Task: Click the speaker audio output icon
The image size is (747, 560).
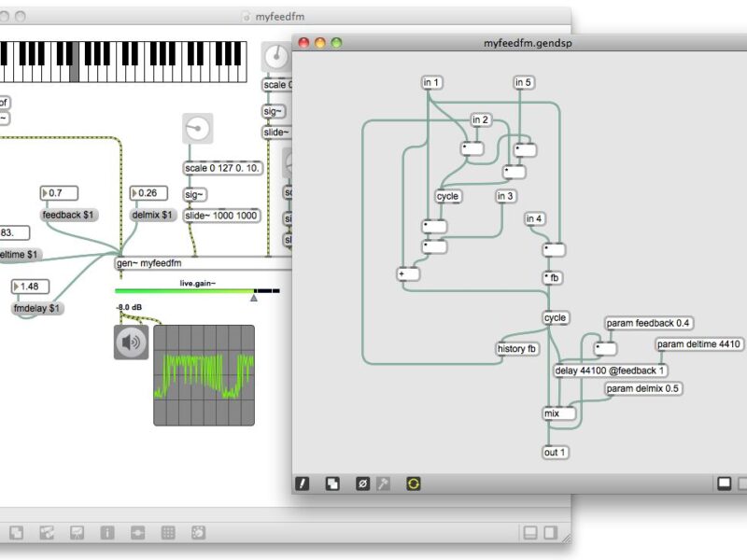Action: pos(131,343)
